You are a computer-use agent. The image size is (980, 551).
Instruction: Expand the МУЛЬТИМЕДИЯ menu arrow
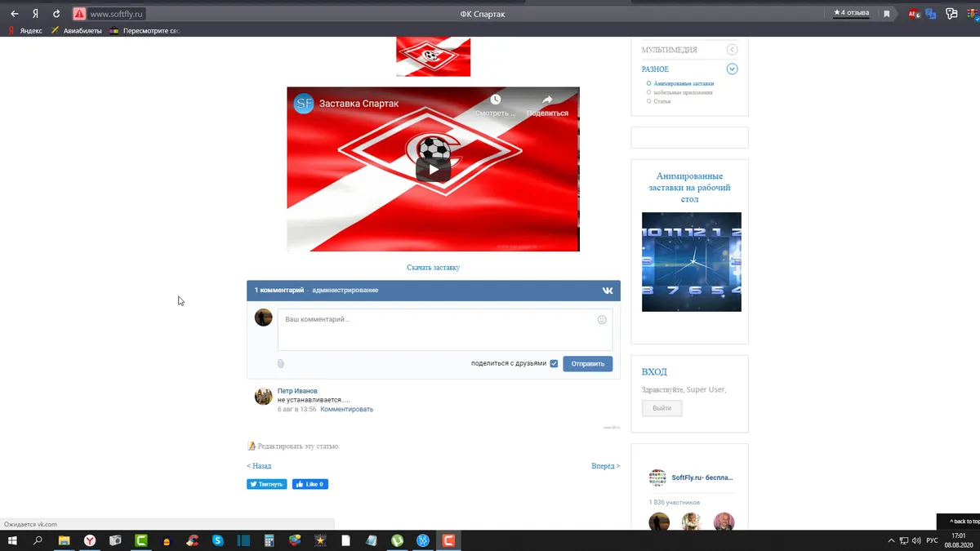click(x=733, y=50)
